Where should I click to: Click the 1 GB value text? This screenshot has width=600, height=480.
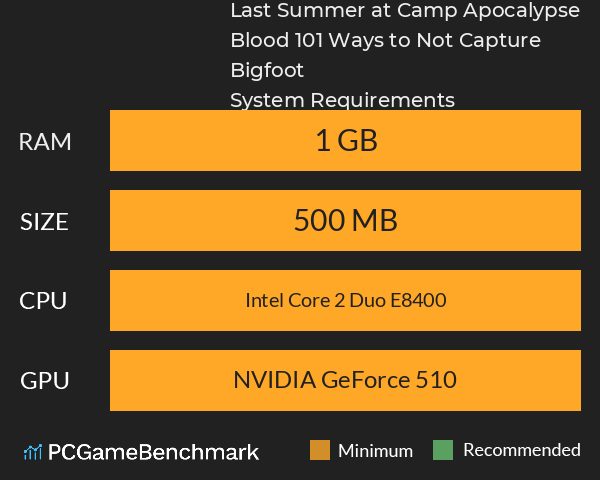click(x=346, y=140)
